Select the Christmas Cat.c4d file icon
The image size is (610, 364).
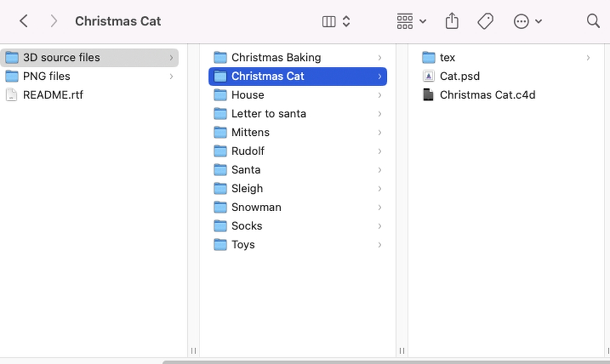(x=428, y=95)
